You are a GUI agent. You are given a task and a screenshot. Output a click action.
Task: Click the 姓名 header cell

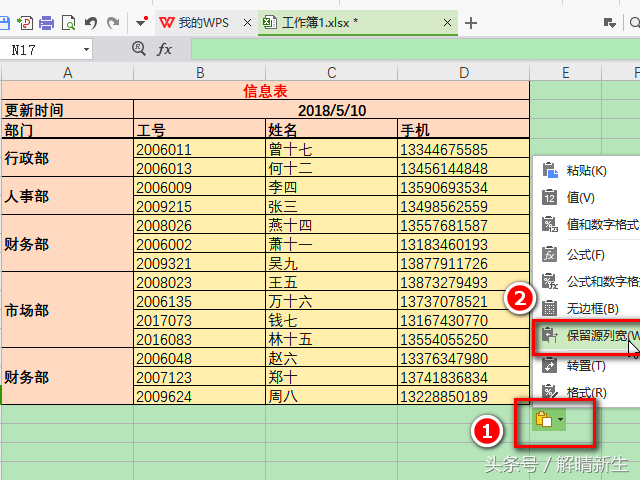point(331,129)
